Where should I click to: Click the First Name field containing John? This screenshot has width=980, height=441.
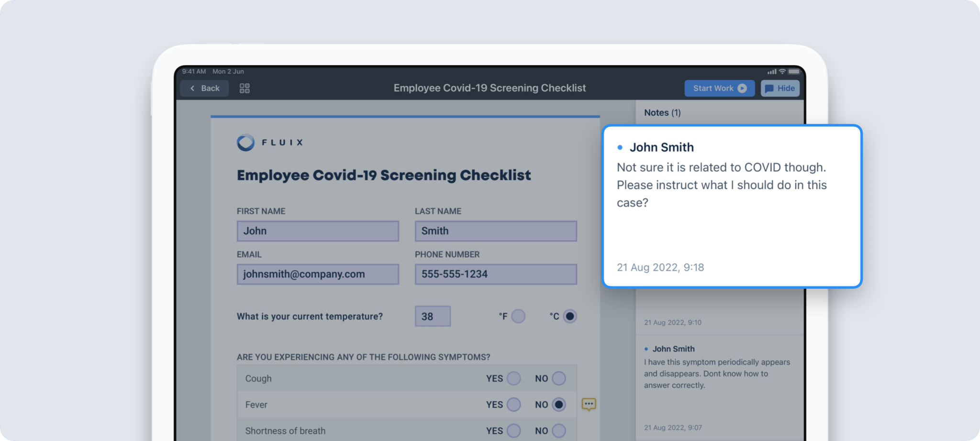point(318,231)
